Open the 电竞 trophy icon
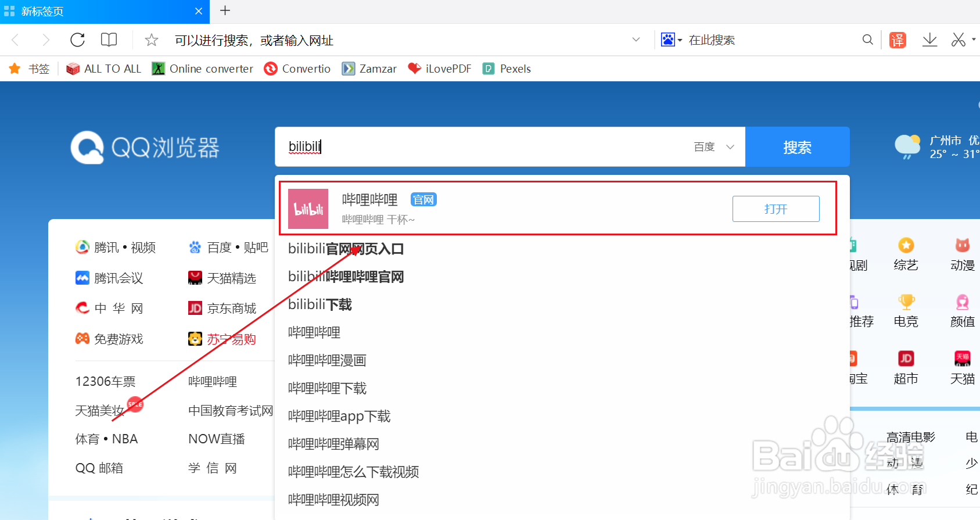 tap(906, 302)
